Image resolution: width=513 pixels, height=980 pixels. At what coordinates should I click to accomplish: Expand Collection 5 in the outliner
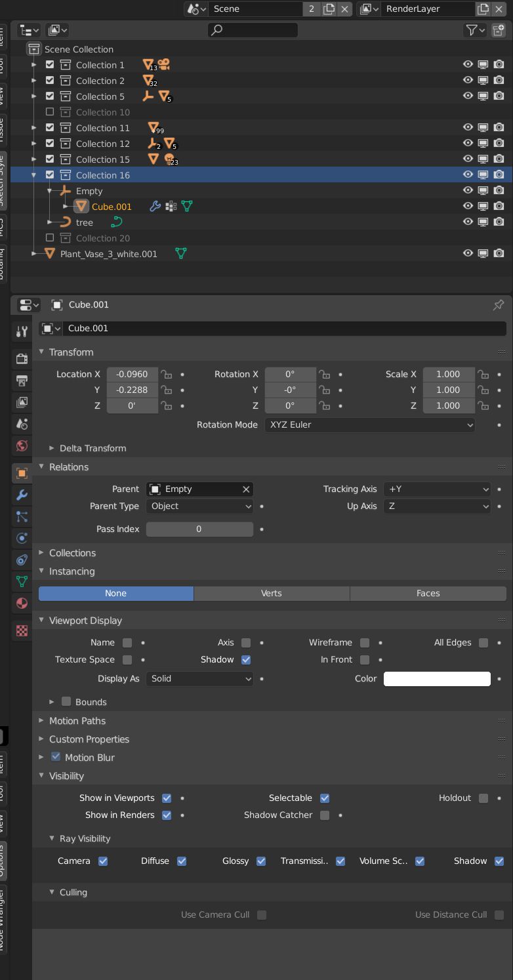tap(34, 96)
